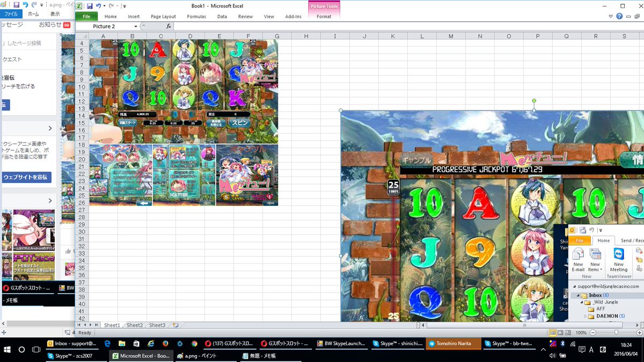
Task: Click New Meeting TeamViewer icon in Outlook
Action: click(x=619, y=260)
